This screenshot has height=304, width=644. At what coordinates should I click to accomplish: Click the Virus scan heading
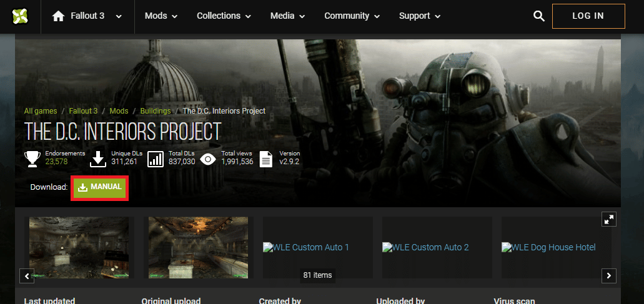coord(515,301)
